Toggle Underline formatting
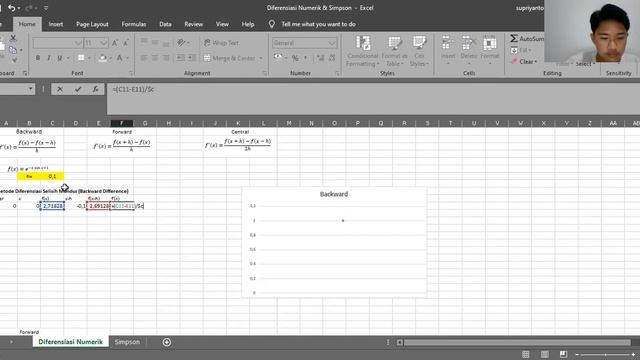The width and height of the screenshot is (640, 360). (60, 58)
